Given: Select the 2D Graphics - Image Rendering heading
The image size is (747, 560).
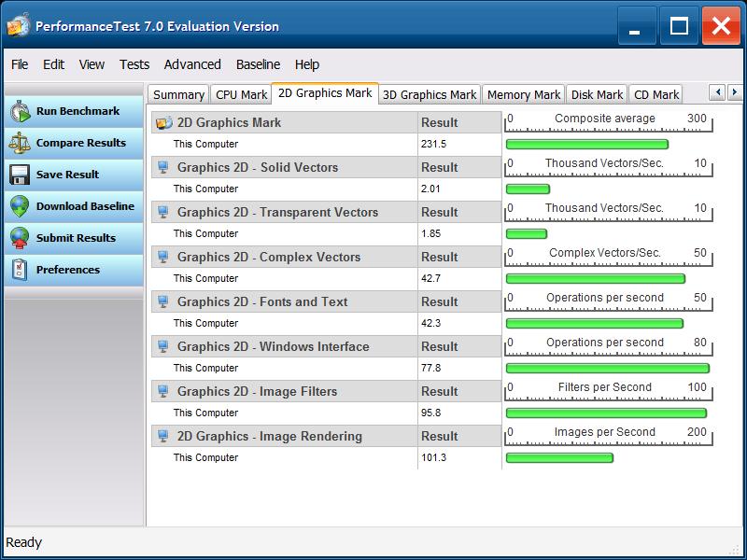Looking at the screenshot, I should point(270,436).
